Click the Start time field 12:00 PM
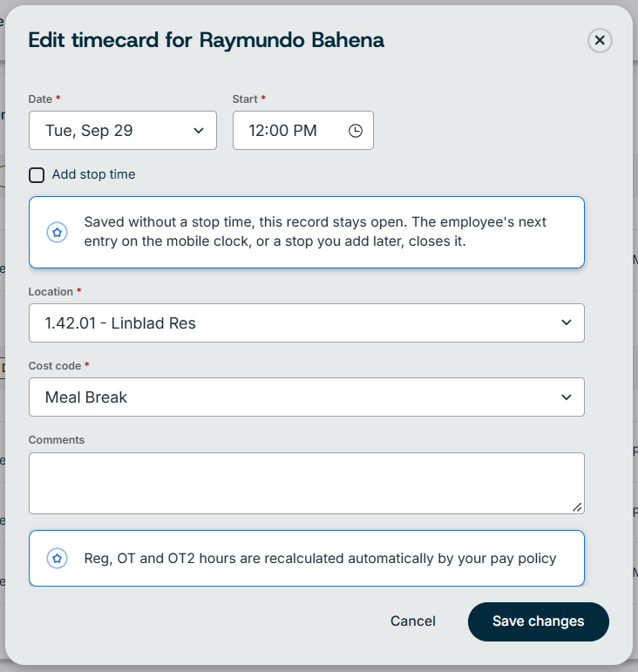 (303, 130)
